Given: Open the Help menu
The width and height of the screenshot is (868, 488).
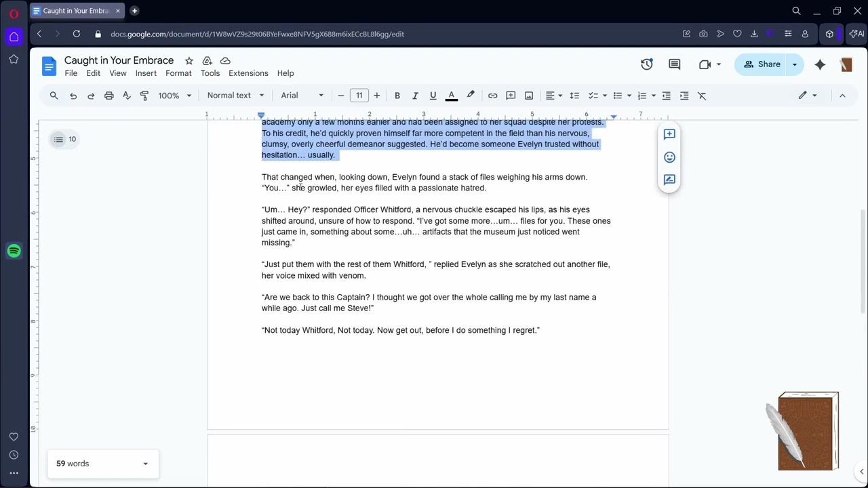Looking at the screenshot, I should click(x=285, y=73).
